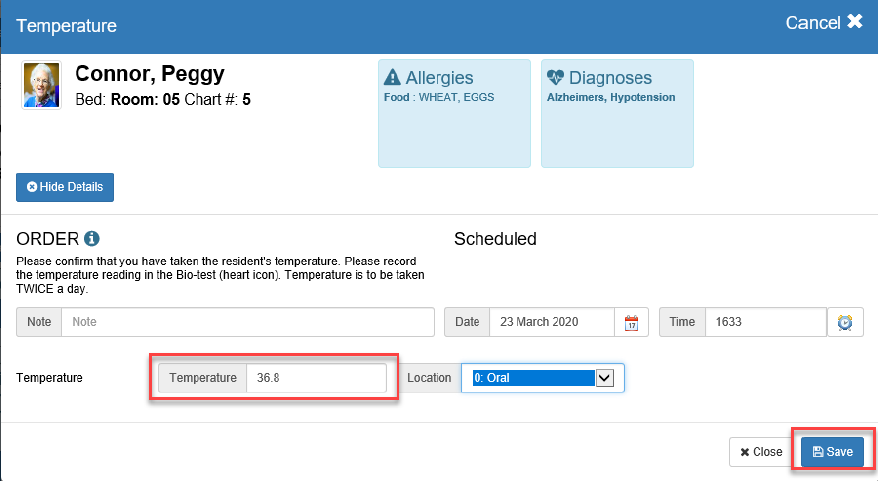Click the Date field showing 23 March 2020
The image size is (878, 481).
[x=551, y=322]
